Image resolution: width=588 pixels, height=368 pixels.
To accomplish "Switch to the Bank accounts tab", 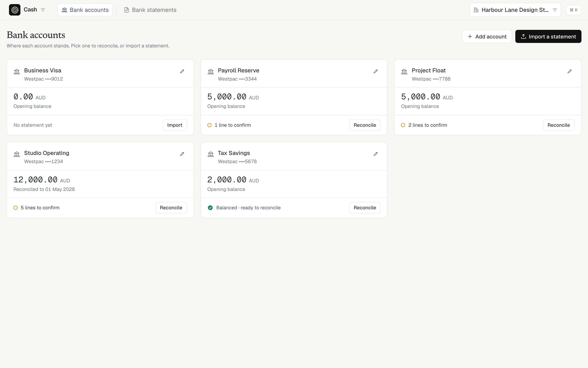I will tap(85, 10).
